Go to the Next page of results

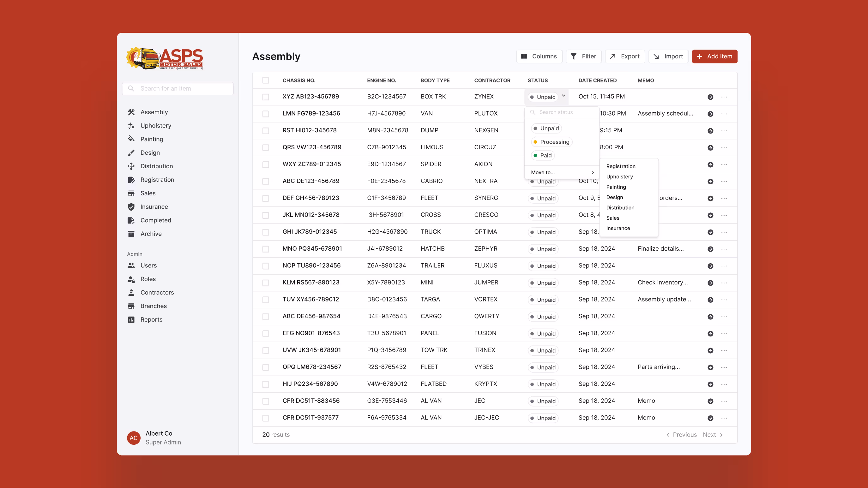pos(710,435)
